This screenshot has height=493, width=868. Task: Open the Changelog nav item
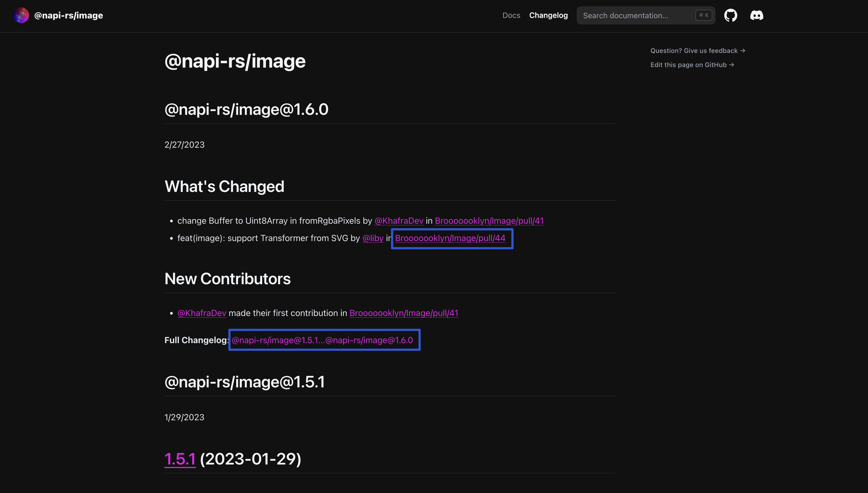pos(548,15)
